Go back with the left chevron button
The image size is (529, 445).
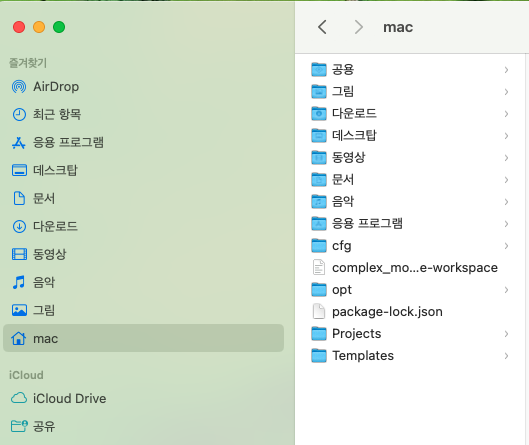tap(322, 27)
